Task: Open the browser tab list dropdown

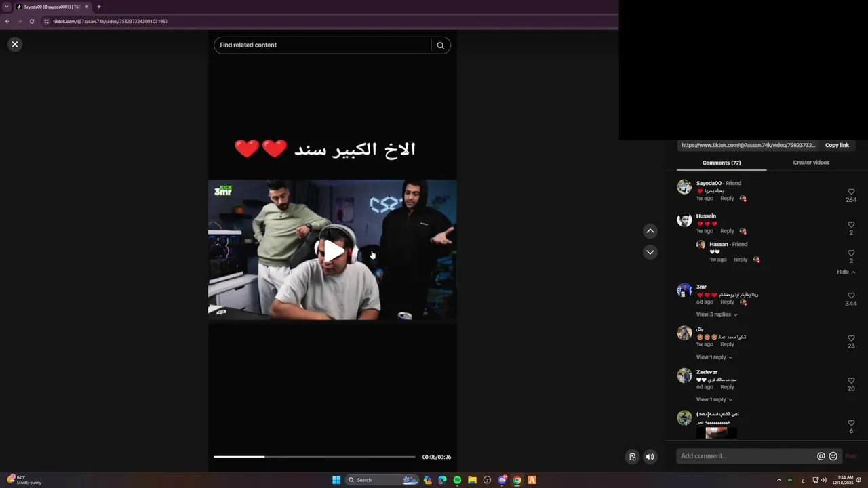Action: coord(7,7)
